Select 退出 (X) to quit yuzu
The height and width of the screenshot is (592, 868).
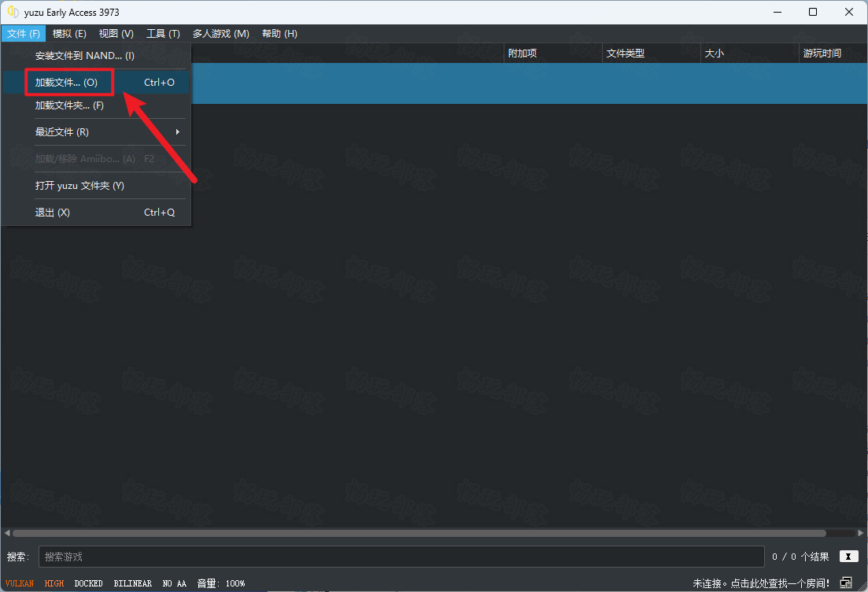point(96,212)
